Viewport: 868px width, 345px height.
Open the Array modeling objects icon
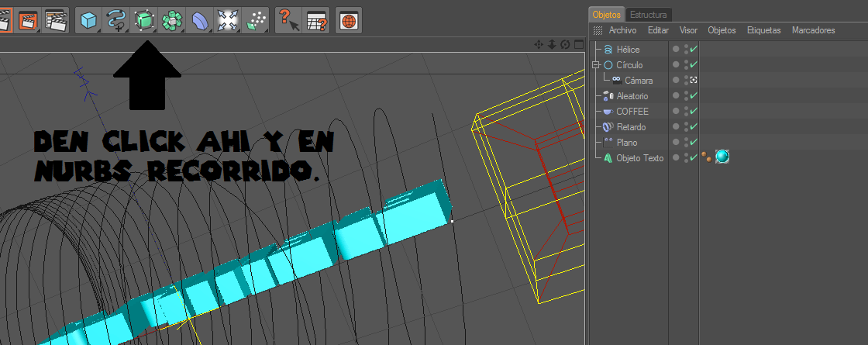(x=171, y=20)
